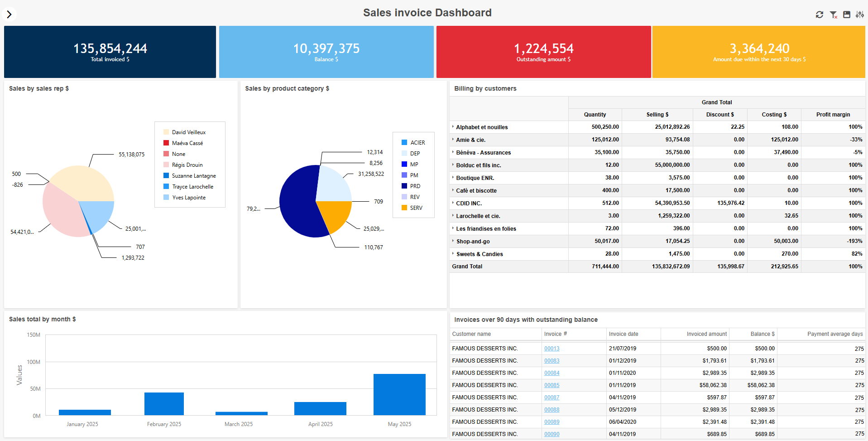The image size is (868, 441).
Task: Open the dashboard settings sliders icon
Action: (859, 15)
